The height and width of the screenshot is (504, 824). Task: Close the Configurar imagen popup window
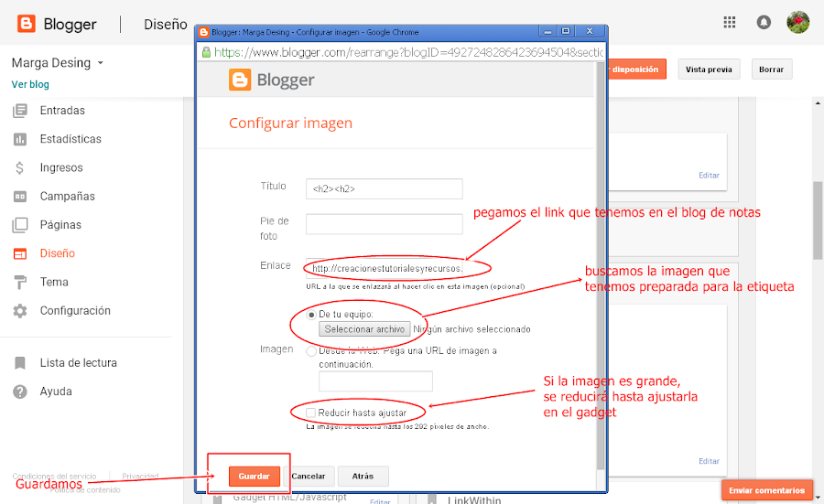coord(591,31)
